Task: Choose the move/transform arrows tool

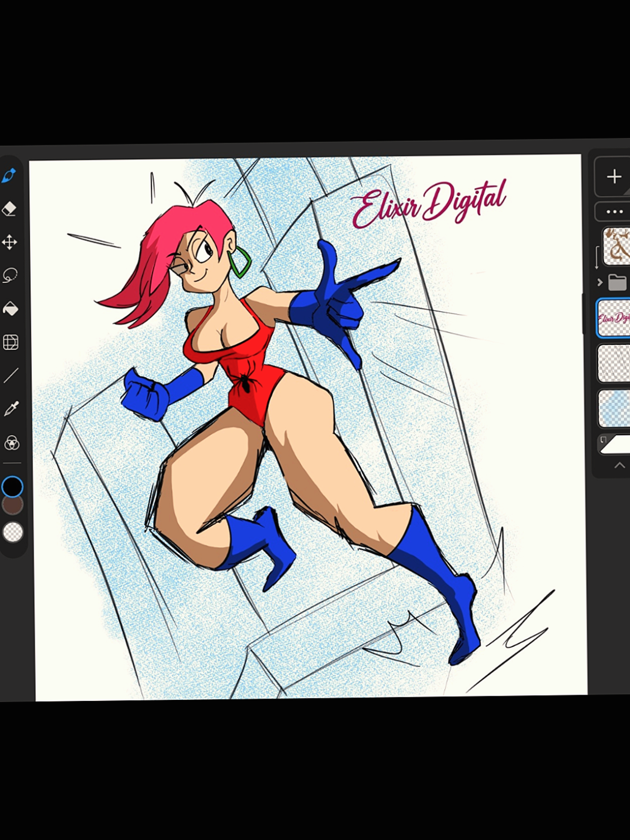Action: coord(10,242)
